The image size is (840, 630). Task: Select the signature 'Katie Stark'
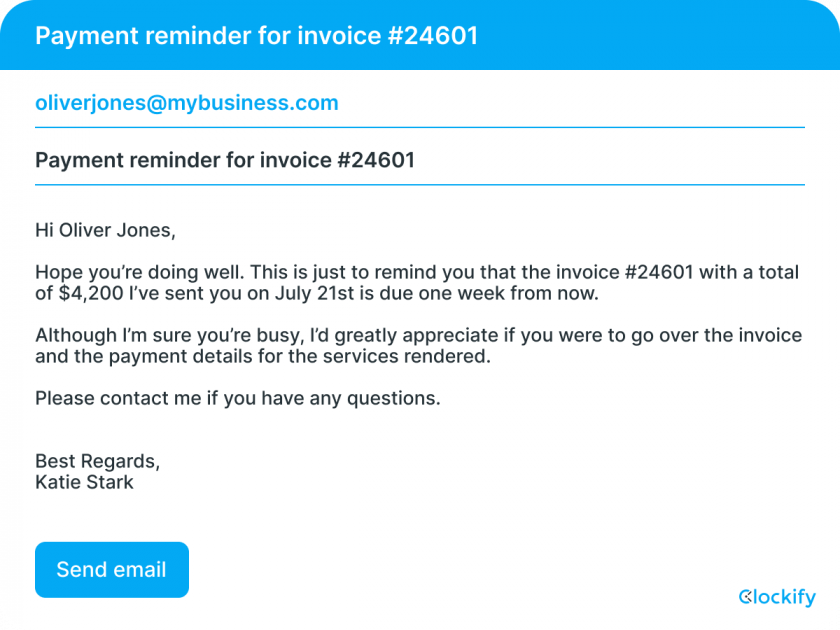pos(85,482)
